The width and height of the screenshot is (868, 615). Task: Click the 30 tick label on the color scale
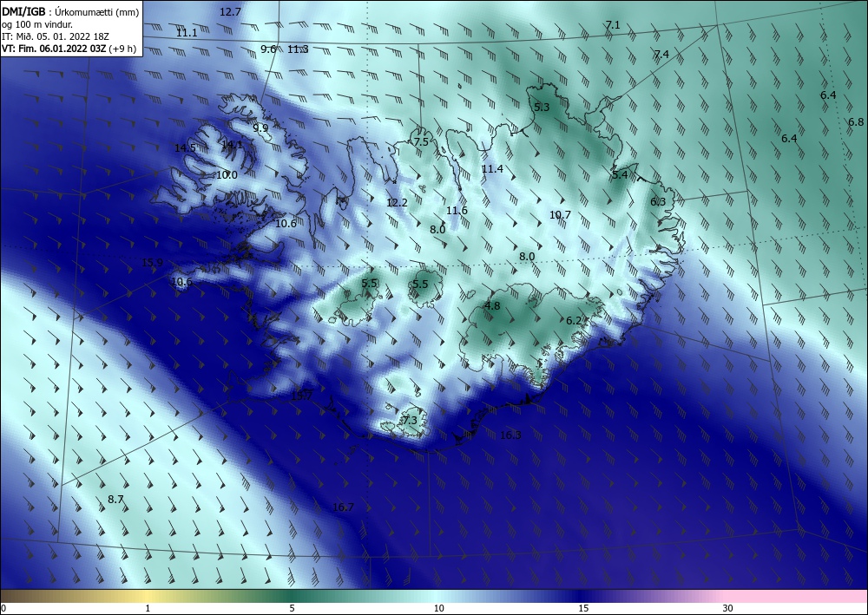[727, 609]
